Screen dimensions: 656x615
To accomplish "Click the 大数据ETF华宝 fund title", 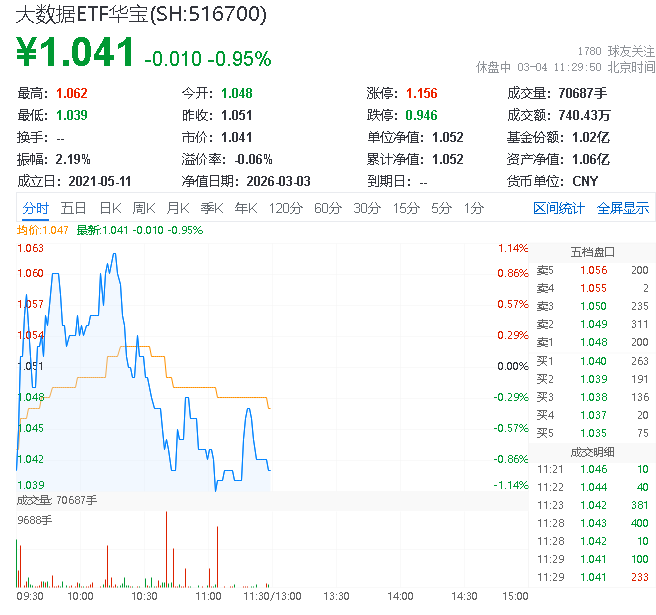I will [141, 15].
